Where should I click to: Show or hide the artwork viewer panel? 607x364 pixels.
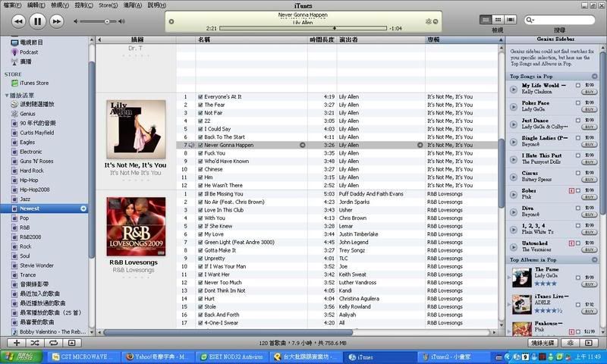[x=72, y=344]
